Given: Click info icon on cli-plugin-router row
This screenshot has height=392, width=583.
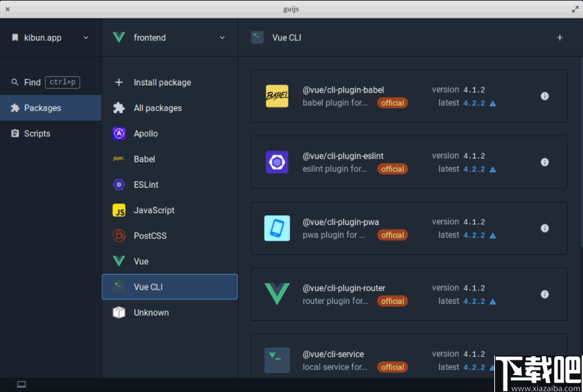Looking at the screenshot, I should 545,294.
